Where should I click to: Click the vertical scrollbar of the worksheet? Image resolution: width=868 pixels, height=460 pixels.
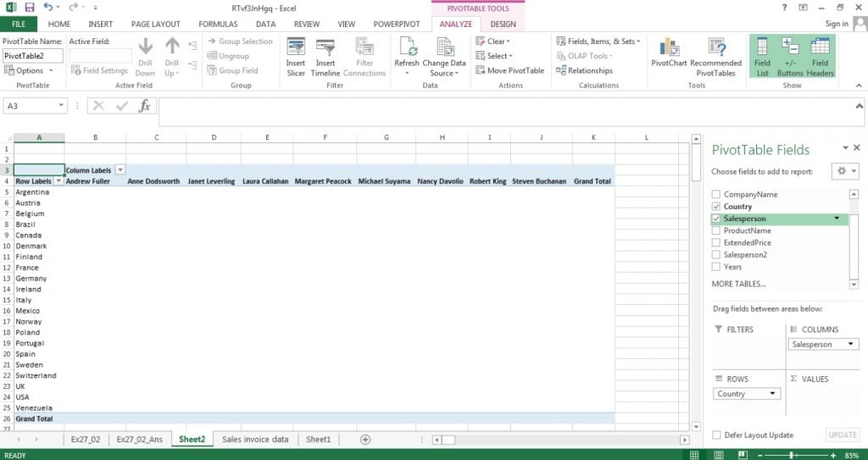(697, 282)
